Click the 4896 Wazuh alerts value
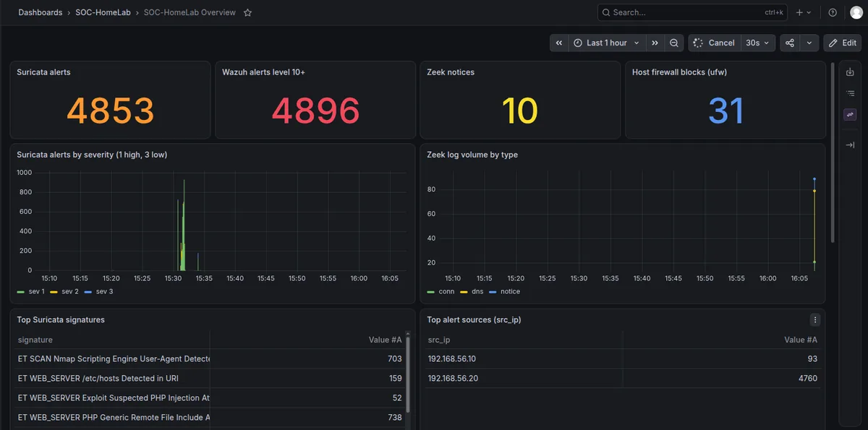The height and width of the screenshot is (430, 868). pos(315,111)
